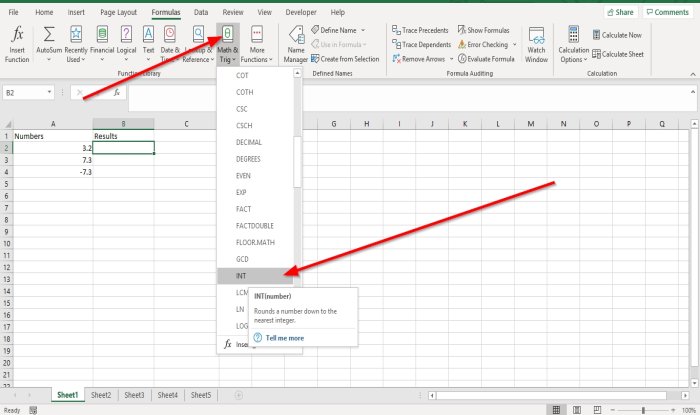Open Calculation Options
Viewport: 700px width, 415px height.
tap(573, 44)
